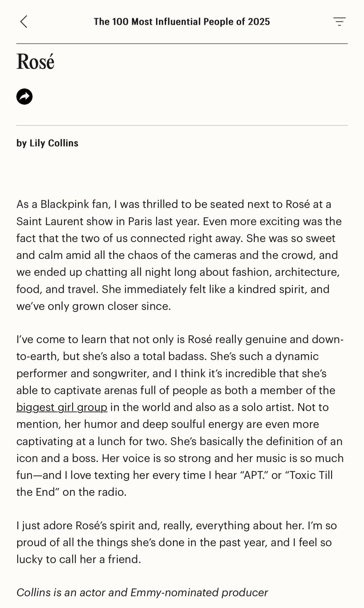Tap the black circular share arrow icon
This screenshot has width=364, height=608.
coord(25,97)
